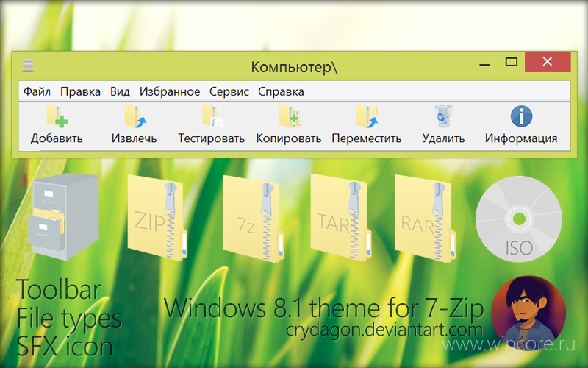The image size is (588, 368).
Task: Open the Справка menu
Action: (281, 91)
